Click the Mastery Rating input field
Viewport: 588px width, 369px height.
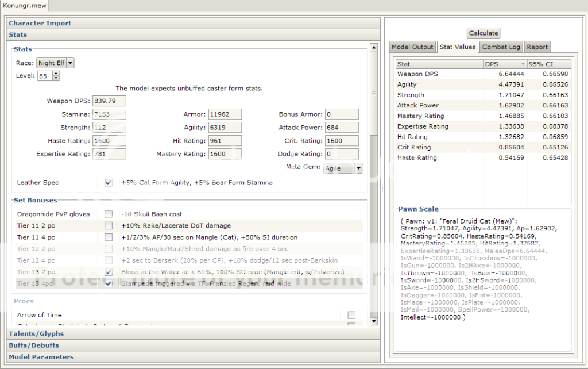(x=225, y=154)
